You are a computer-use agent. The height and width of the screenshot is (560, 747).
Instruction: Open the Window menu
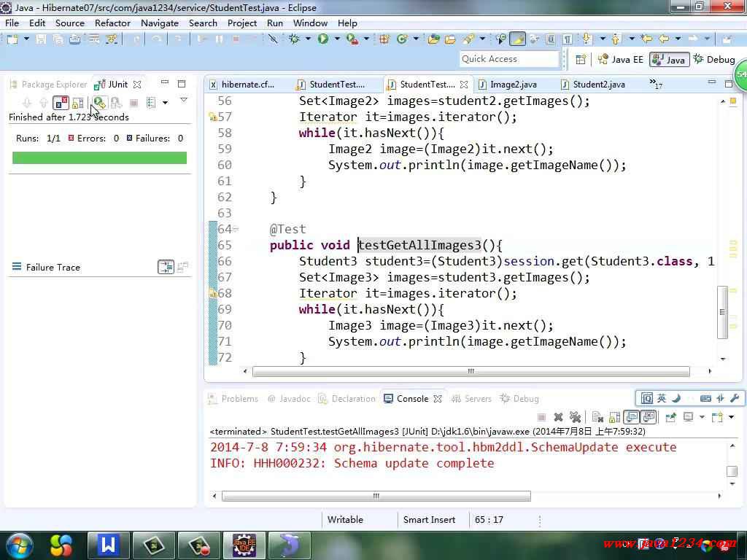pos(310,23)
